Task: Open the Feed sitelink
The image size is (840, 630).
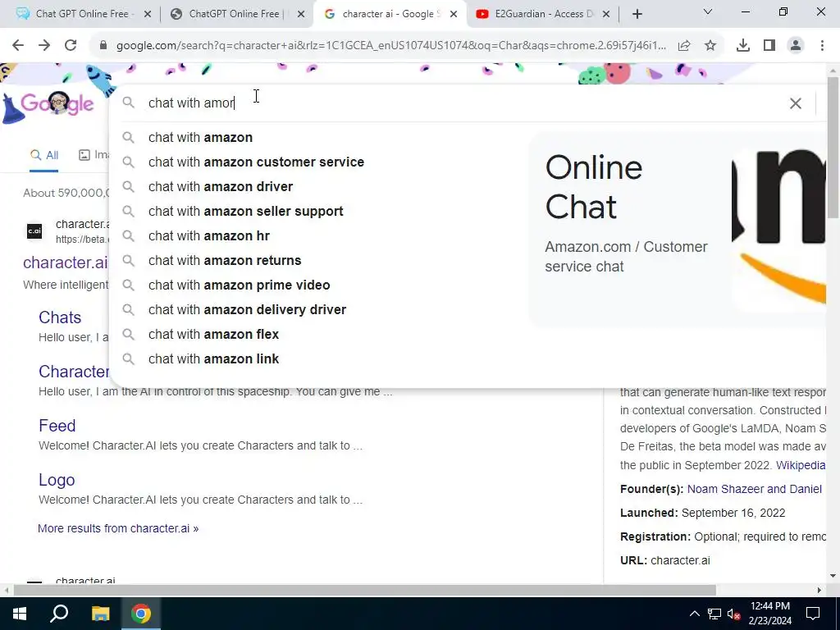Action: [x=57, y=426]
